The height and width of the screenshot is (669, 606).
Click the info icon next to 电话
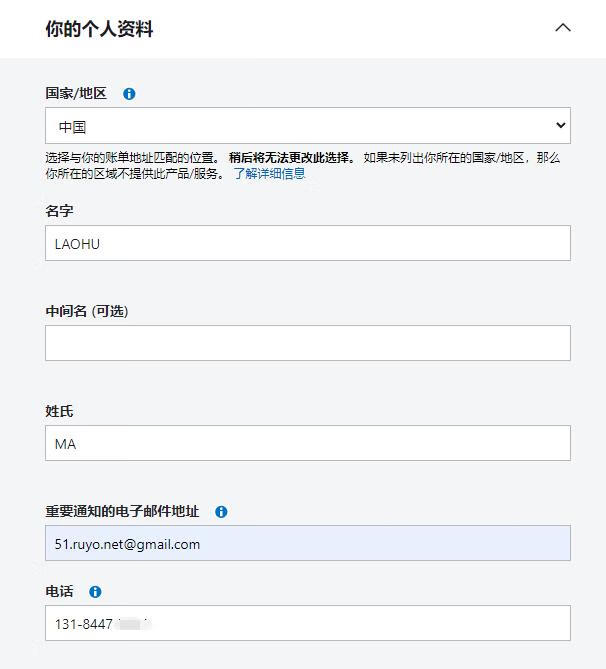pyautogui.click(x=95, y=592)
